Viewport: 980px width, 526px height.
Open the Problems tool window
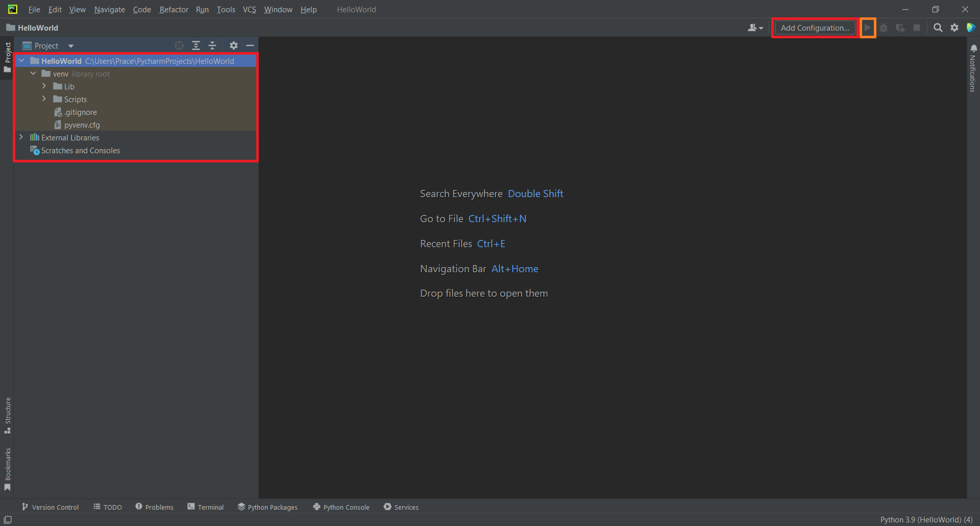pyautogui.click(x=154, y=507)
